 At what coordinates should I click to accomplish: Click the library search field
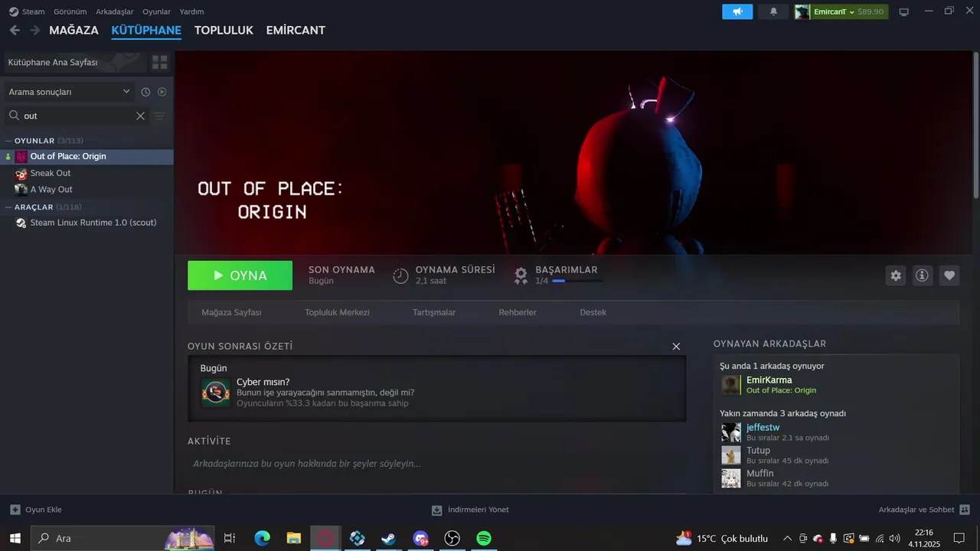75,116
